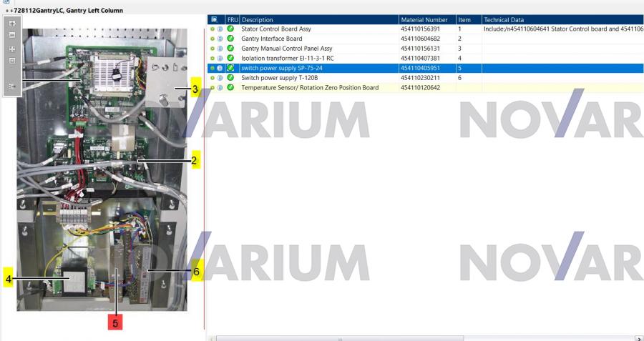This screenshot has width=644, height=341.
Task: Click the zoom in button on image toolbar
Action: pyautogui.click(x=11, y=23)
